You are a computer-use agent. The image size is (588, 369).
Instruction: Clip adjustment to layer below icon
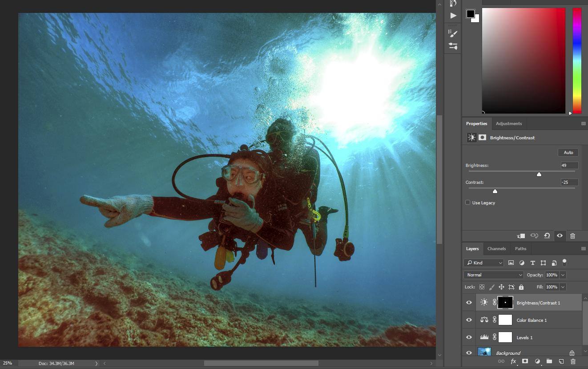click(521, 236)
